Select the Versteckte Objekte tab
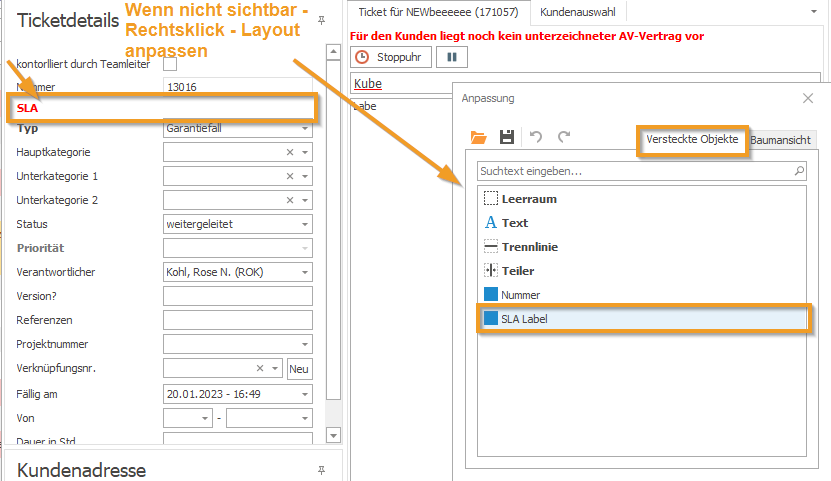Image resolution: width=831 pixels, height=481 pixels. pos(692,139)
